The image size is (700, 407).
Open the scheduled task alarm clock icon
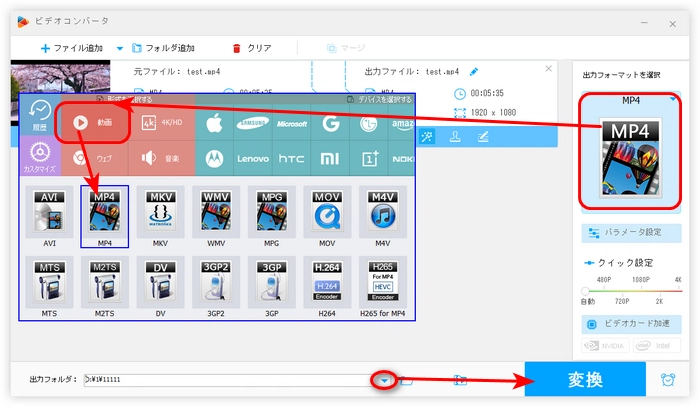tap(667, 380)
